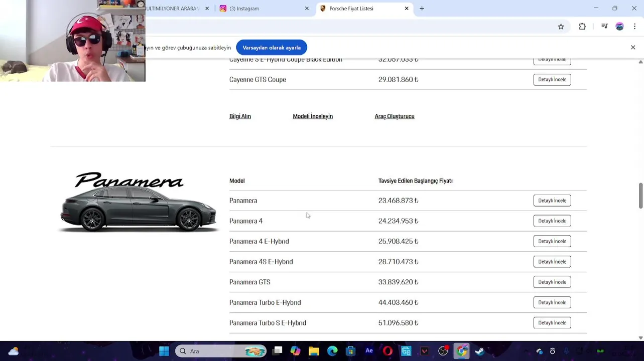
Task: Open the Chrome profile avatar
Action: (619, 27)
